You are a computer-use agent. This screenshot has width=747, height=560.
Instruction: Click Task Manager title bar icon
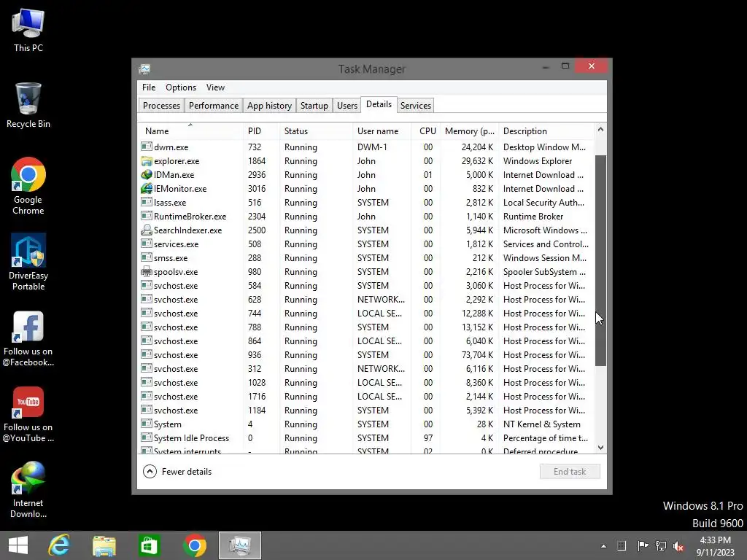point(145,69)
